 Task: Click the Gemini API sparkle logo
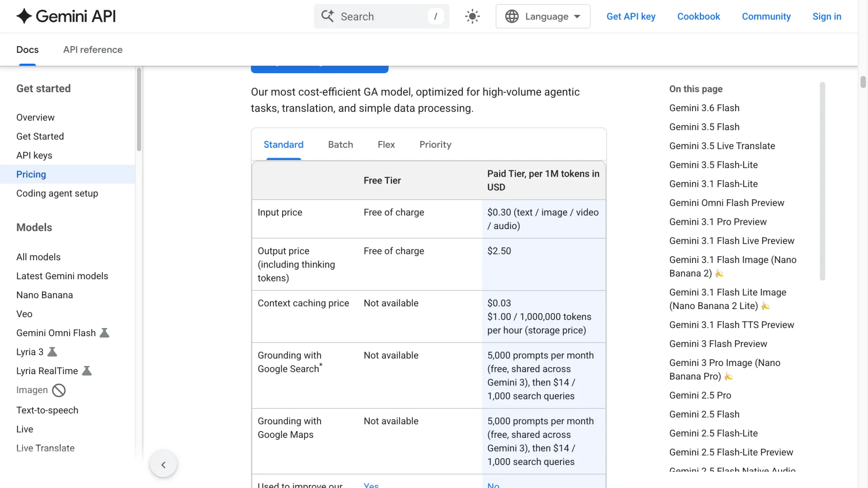point(24,16)
